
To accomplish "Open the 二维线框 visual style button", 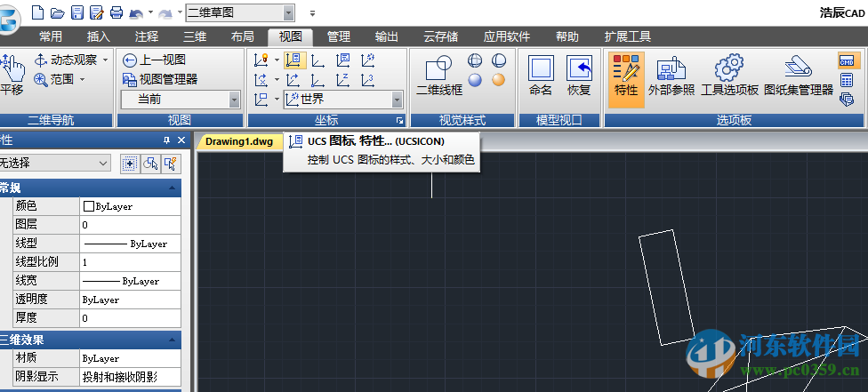I will pos(439,76).
